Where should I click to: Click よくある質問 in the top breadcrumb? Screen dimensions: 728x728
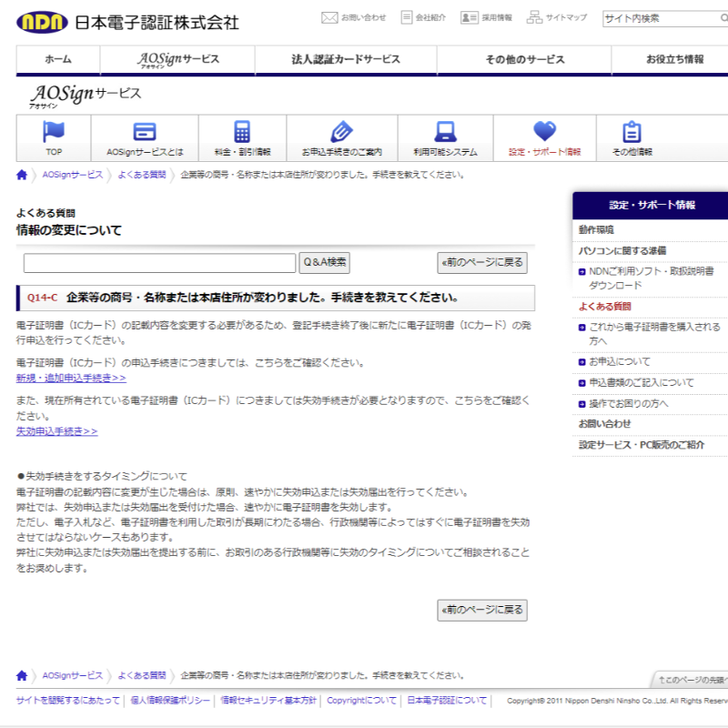coord(142,175)
